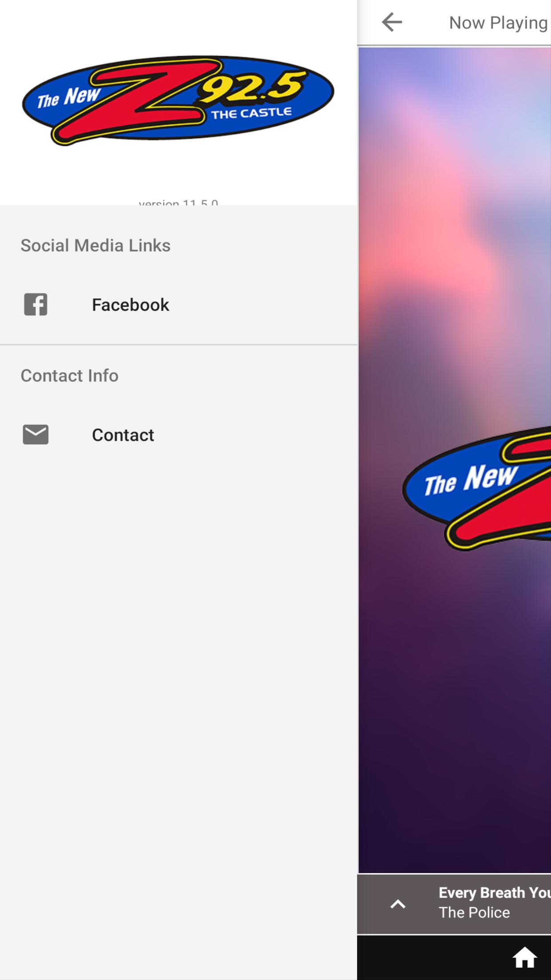
Task: Tap the home icon
Action: coord(525,957)
